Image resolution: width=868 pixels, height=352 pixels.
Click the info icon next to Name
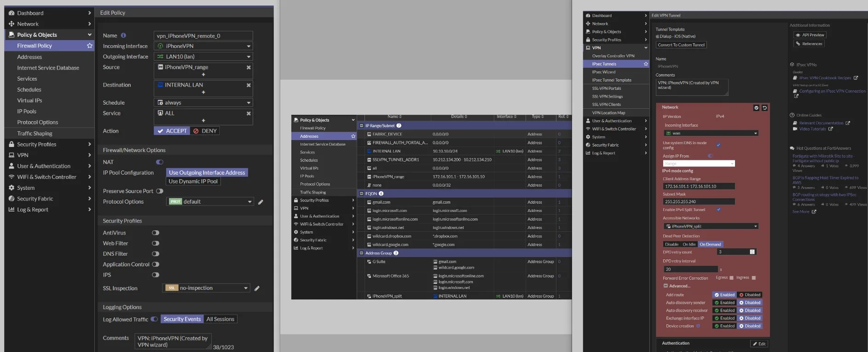(x=123, y=35)
